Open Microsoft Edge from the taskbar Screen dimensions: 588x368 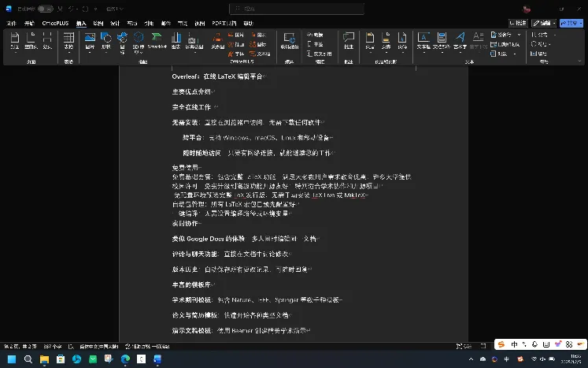tap(125, 359)
